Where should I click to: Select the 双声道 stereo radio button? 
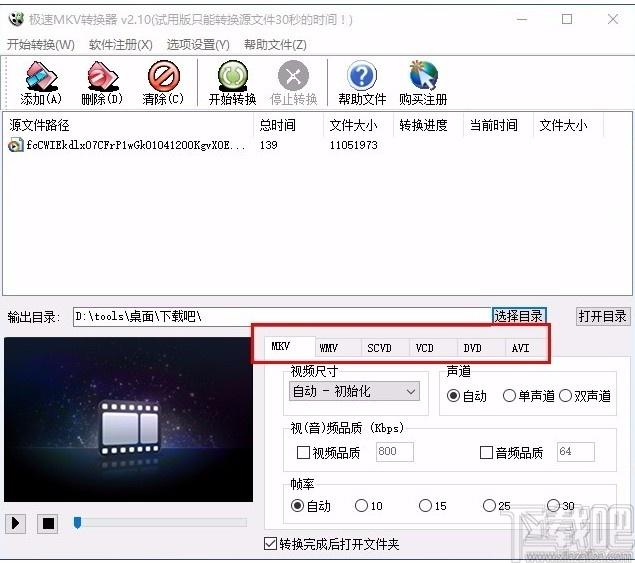[x=565, y=395]
